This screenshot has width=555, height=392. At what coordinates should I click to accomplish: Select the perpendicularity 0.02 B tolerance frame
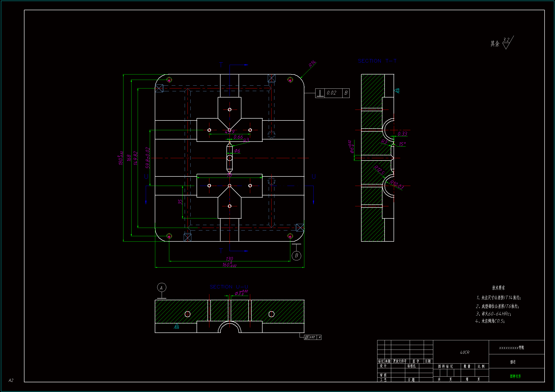332,93
